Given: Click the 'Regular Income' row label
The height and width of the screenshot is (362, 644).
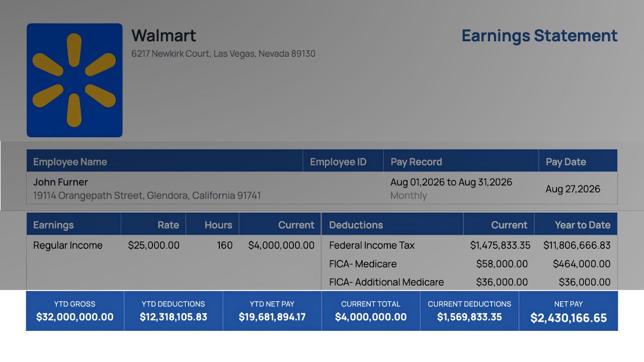Looking at the screenshot, I should [68, 245].
